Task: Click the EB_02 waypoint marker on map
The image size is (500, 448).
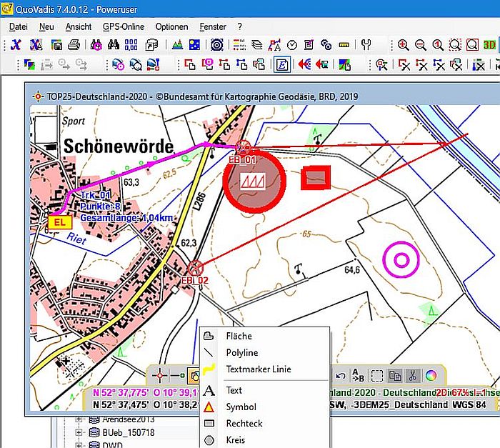Action: click(x=195, y=268)
